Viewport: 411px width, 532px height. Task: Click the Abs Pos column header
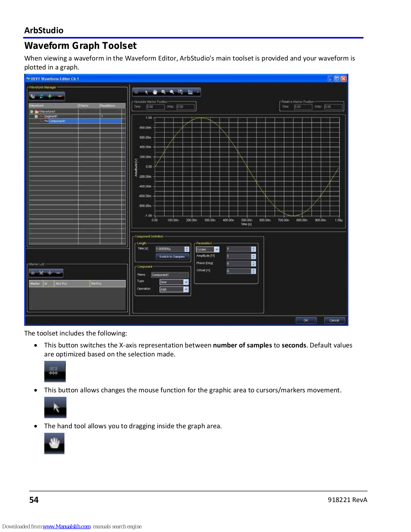pos(72,284)
